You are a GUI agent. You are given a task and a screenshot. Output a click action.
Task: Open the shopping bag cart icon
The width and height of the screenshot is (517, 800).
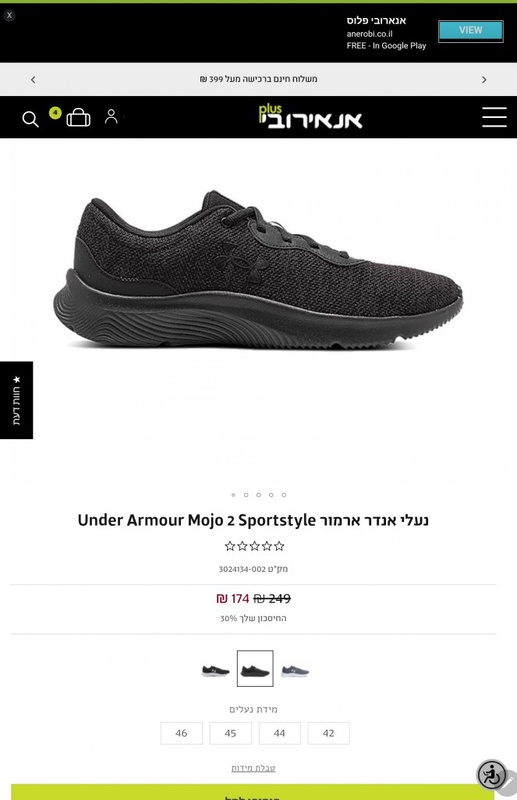(78, 117)
